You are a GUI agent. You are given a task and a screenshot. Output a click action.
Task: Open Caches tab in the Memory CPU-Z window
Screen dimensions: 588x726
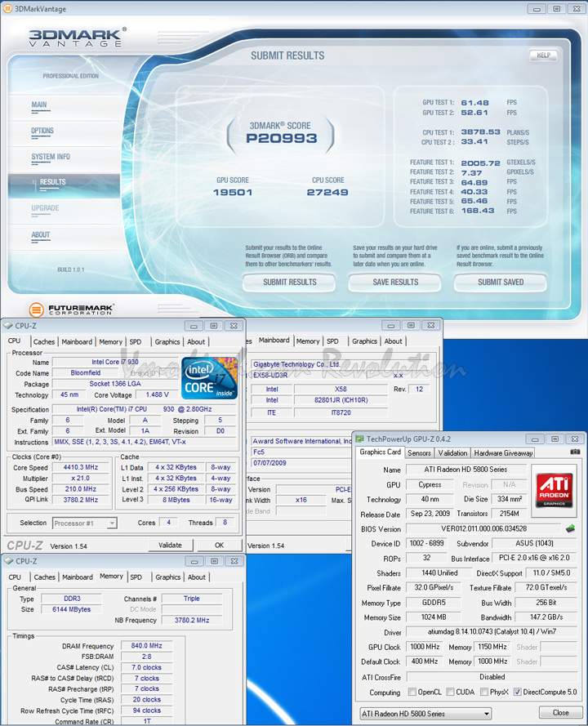pyautogui.click(x=44, y=577)
